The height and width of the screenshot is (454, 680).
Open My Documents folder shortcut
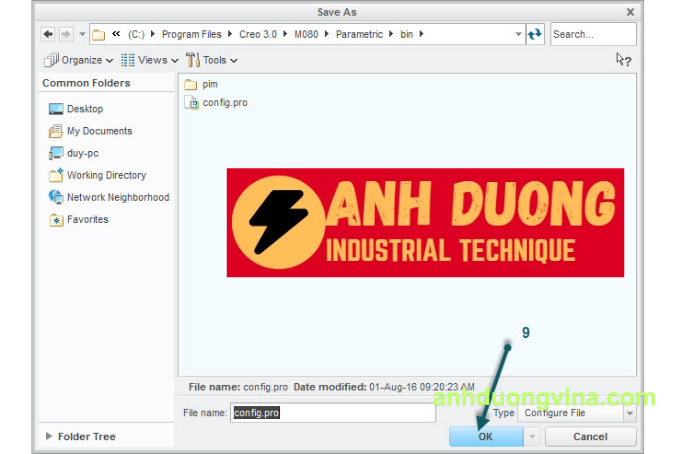pyautogui.click(x=98, y=131)
